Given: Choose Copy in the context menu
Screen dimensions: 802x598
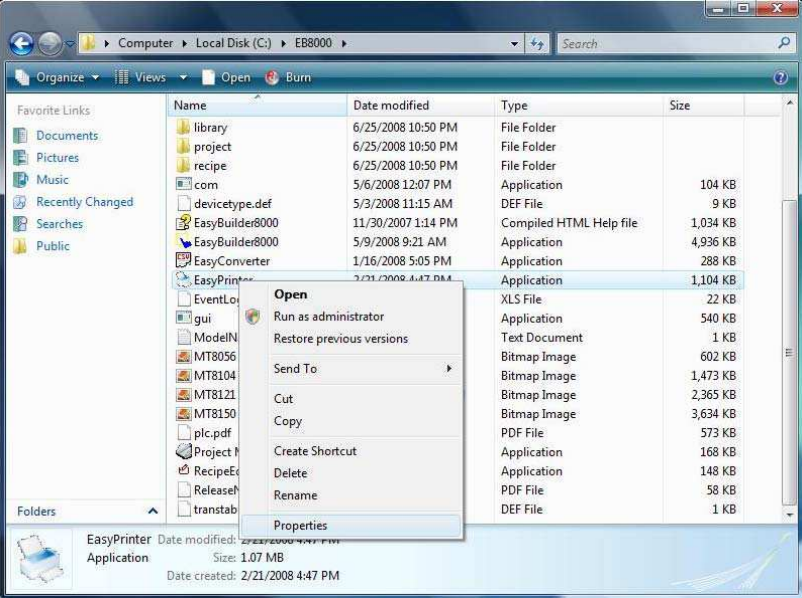Looking at the screenshot, I should [287, 421].
